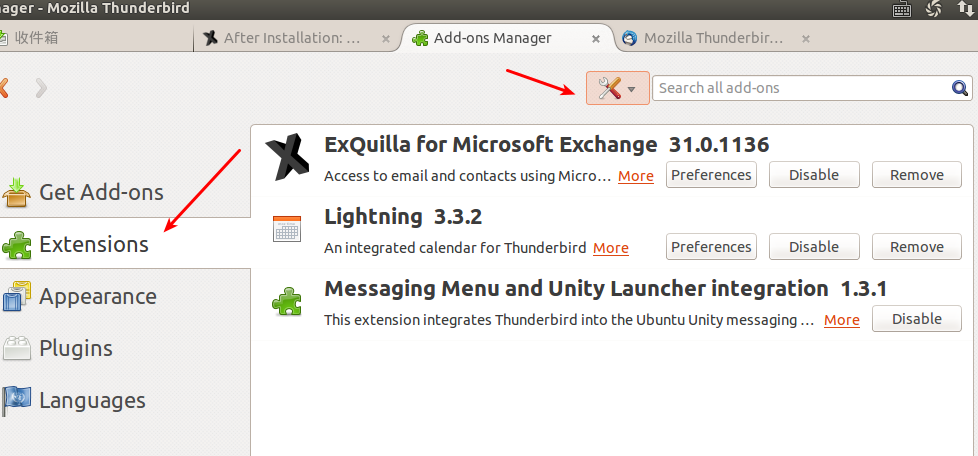This screenshot has height=456, width=978.
Task: Show More about Lightning
Action: 611,248
